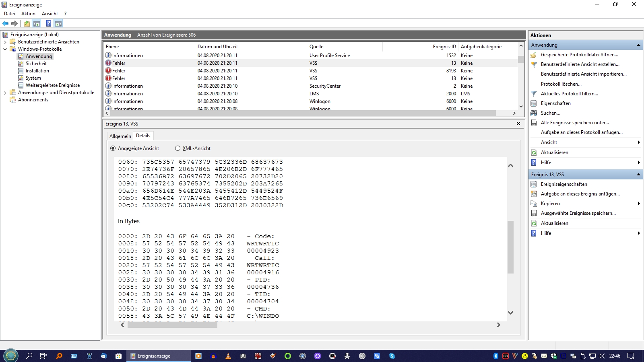Open the Aktion menu
The image size is (644, 362).
click(x=28, y=14)
